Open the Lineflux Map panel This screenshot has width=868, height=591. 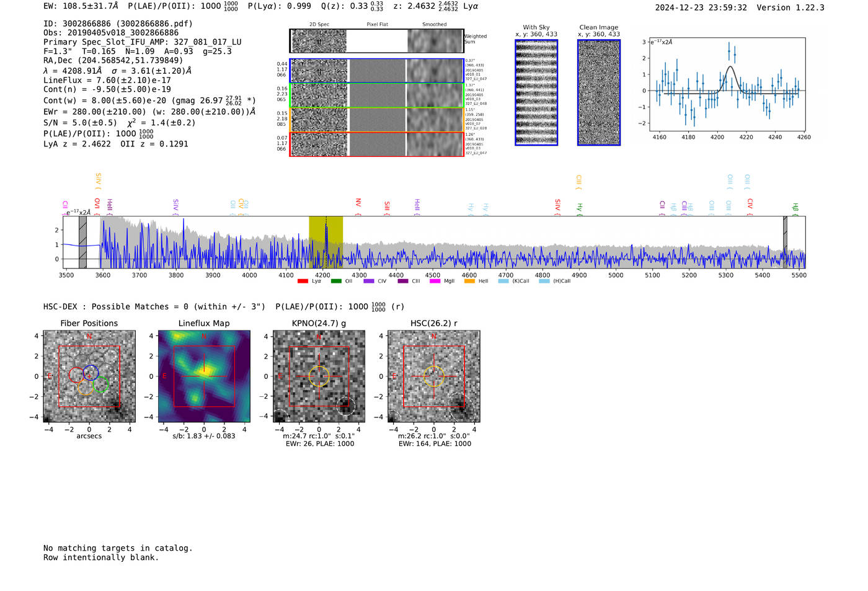coord(204,376)
